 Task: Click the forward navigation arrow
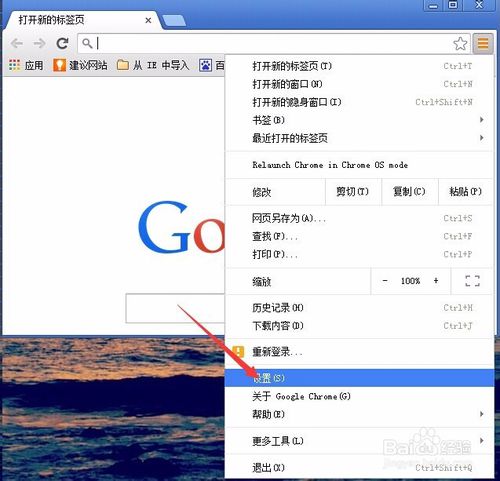39,44
